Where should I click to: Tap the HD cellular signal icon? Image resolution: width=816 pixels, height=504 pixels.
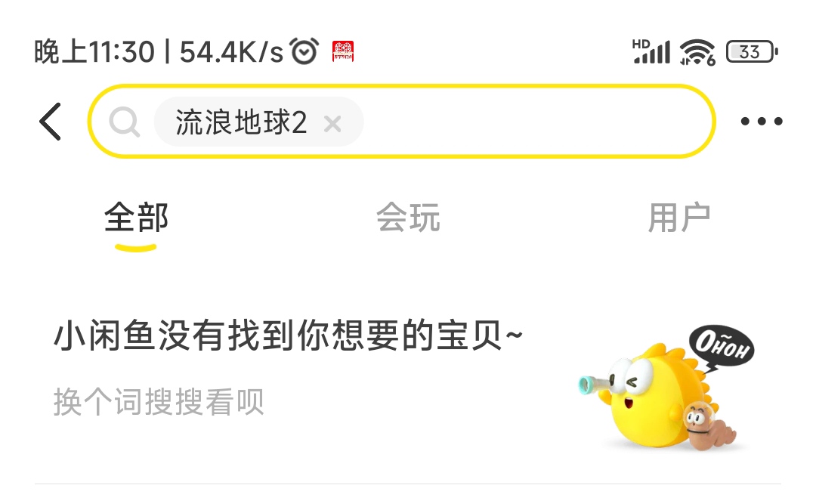(651, 51)
